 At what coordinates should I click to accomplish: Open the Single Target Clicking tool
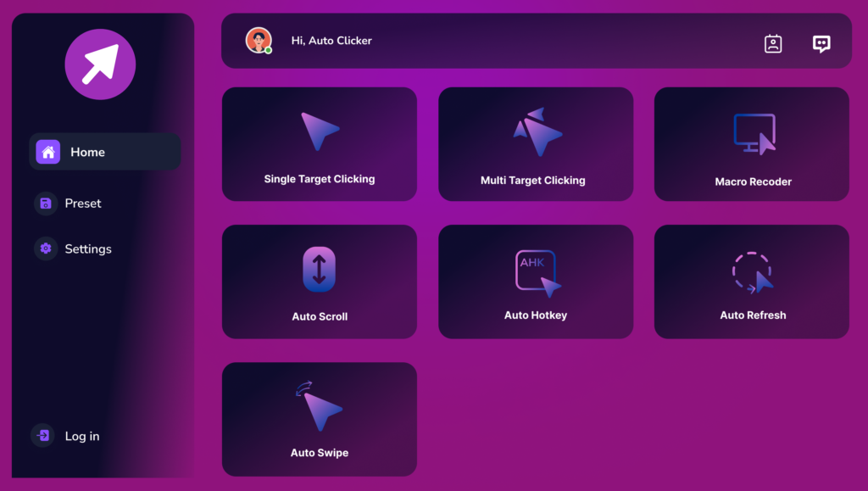pyautogui.click(x=319, y=144)
